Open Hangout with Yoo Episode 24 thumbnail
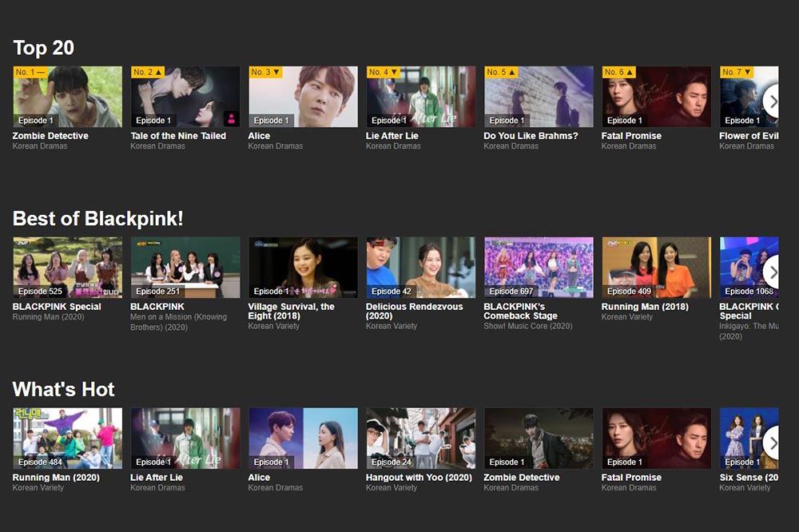The image size is (799, 532). click(421, 439)
